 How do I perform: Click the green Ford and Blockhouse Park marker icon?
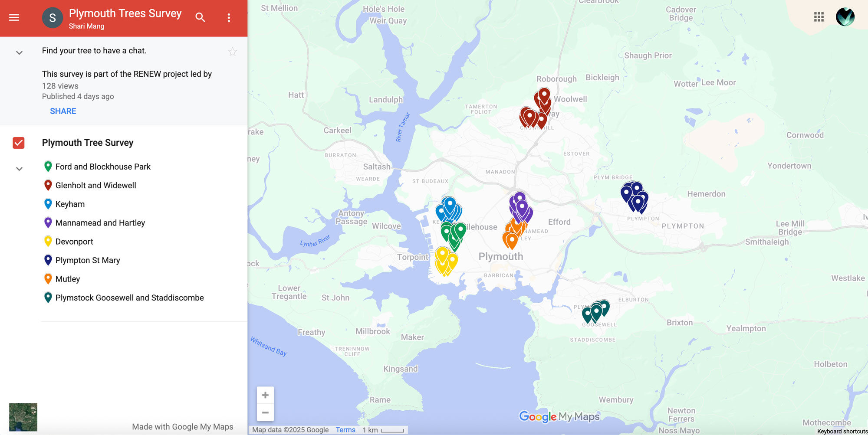[48, 166]
